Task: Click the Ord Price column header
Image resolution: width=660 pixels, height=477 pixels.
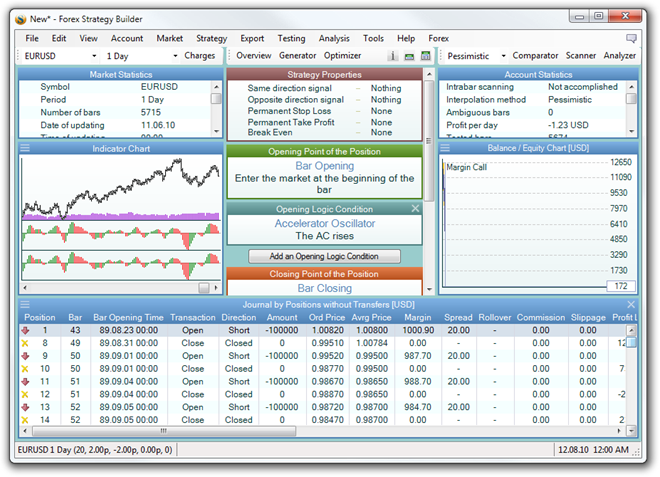Action: tap(327, 317)
